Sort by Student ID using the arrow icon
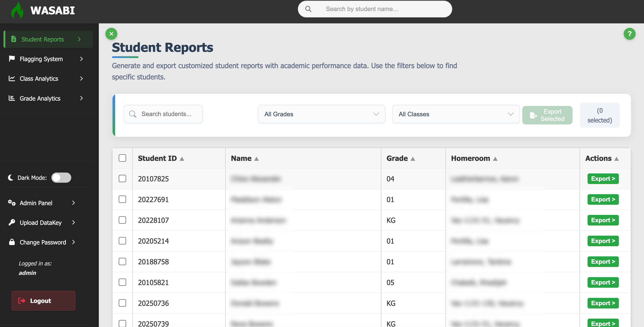The image size is (644, 327). (x=182, y=159)
